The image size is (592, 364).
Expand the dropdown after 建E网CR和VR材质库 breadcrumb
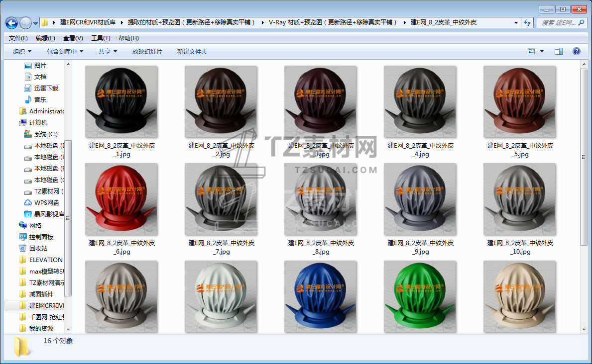[121, 23]
